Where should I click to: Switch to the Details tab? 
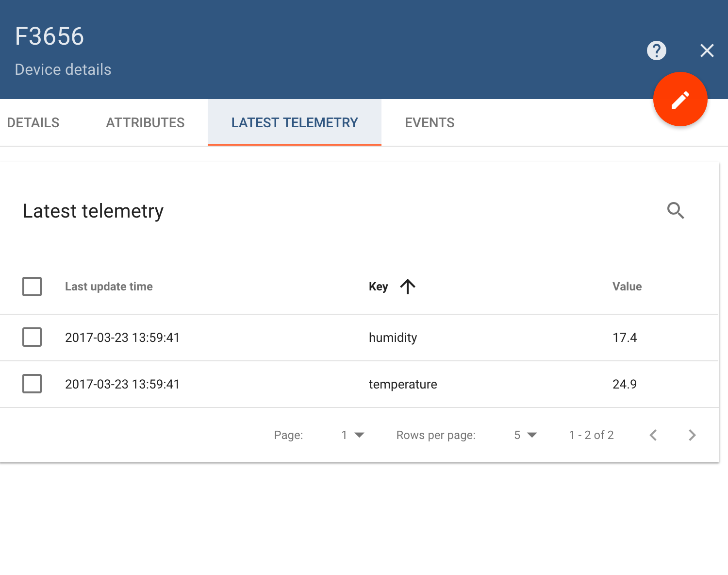[x=33, y=122]
